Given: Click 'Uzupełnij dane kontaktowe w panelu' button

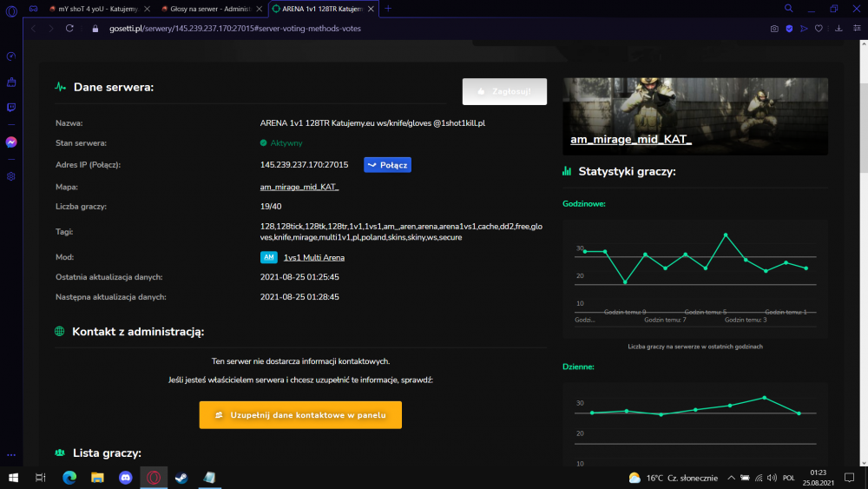Looking at the screenshot, I should 300,415.
